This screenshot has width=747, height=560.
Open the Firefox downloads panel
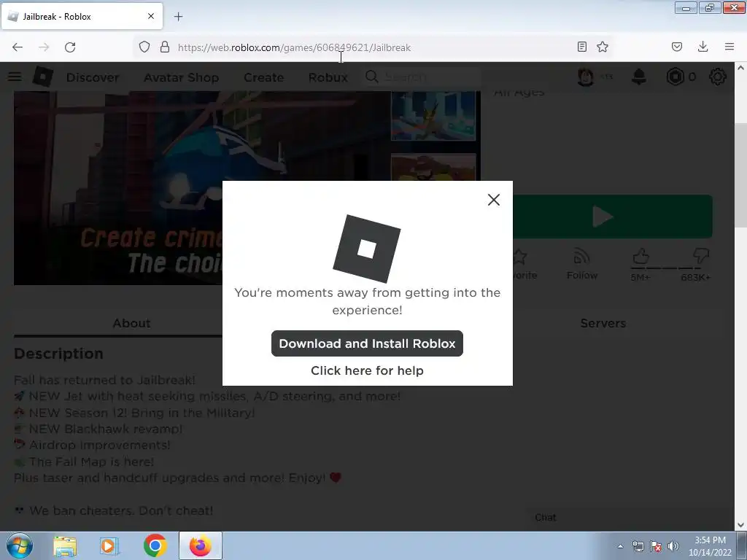(703, 47)
